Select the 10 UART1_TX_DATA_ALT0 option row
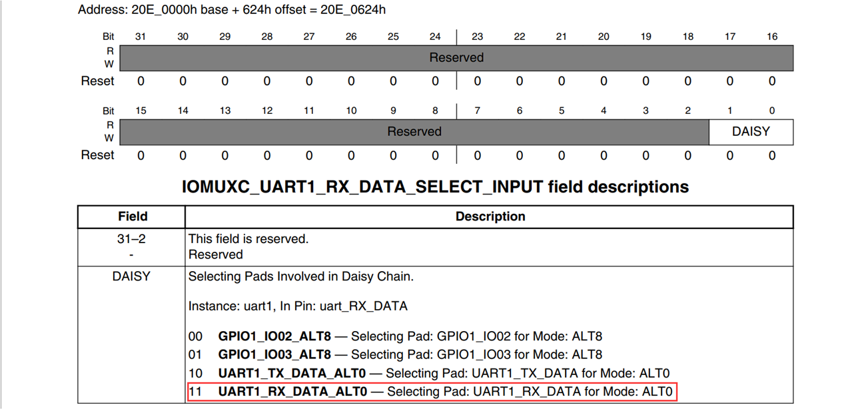 [x=428, y=373]
